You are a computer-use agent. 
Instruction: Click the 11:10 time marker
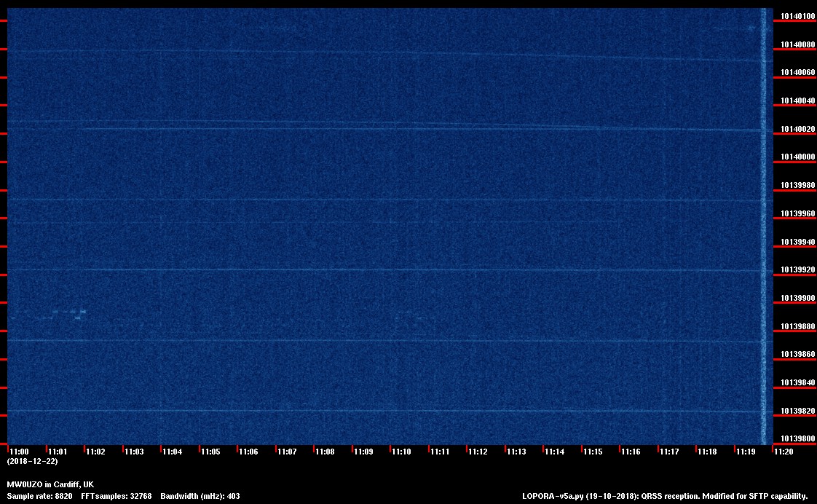click(401, 452)
